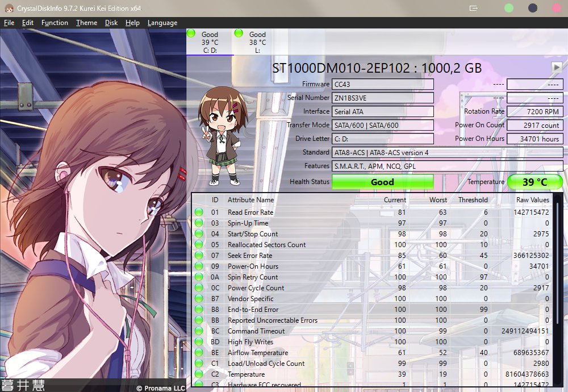Open the File menu

tap(9, 23)
